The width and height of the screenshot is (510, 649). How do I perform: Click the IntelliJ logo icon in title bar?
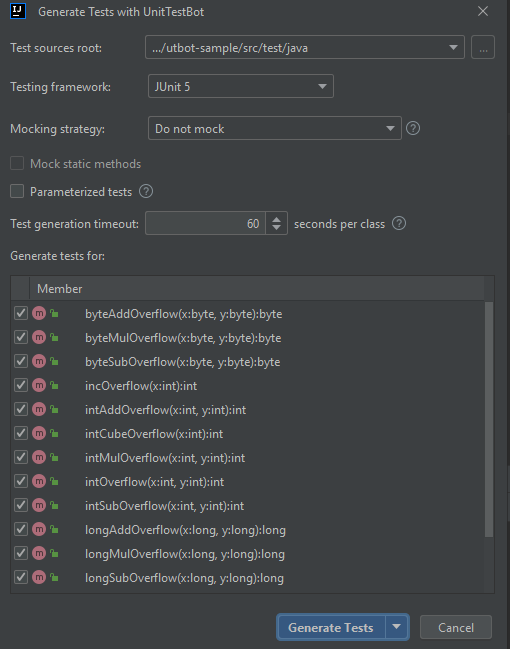(x=18, y=11)
